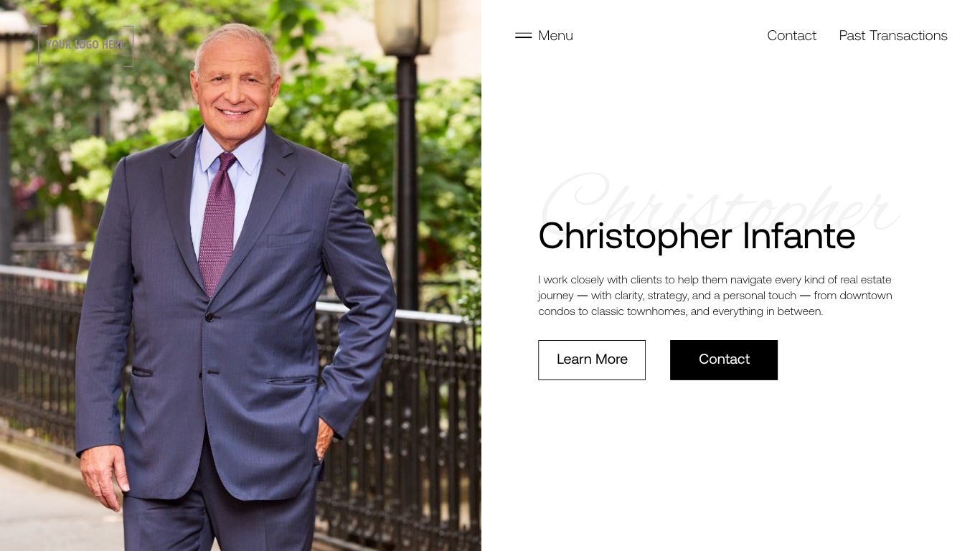
Task: Click the black Contact button
Action: click(724, 359)
